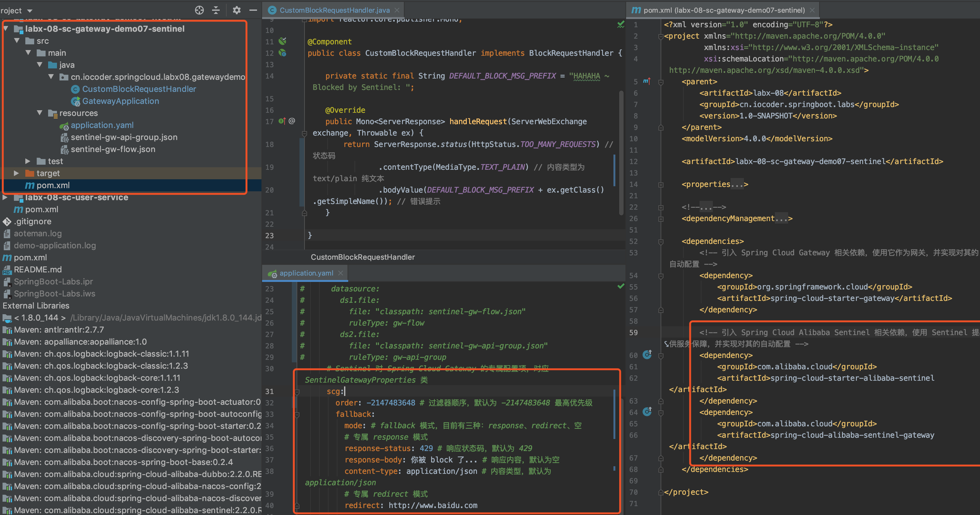This screenshot has height=515, width=980.
Task: Fold the scg block in application.yaml
Action: click(x=297, y=392)
